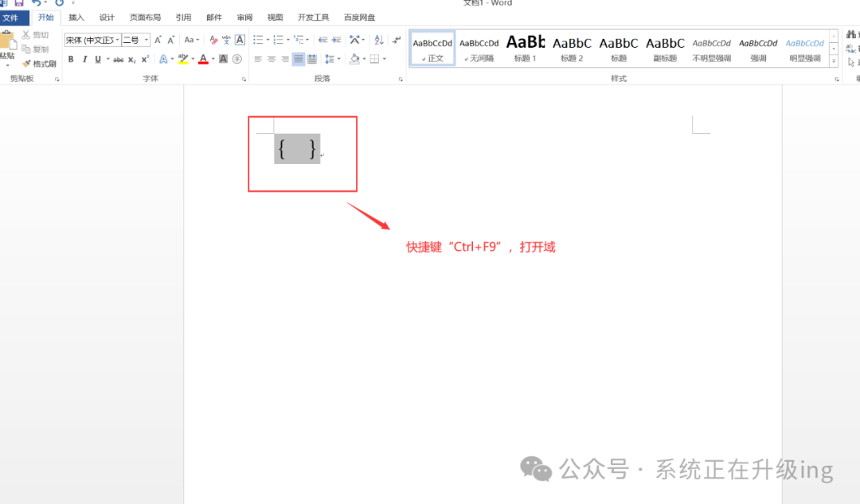The width and height of the screenshot is (860, 504).
Task: Center align paragraph text
Action: tap(272, 59)
